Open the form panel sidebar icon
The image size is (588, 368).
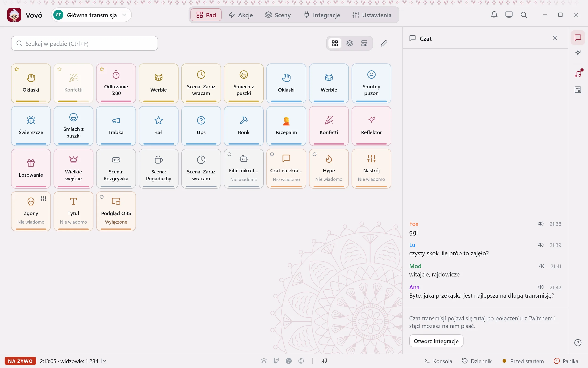578,90
